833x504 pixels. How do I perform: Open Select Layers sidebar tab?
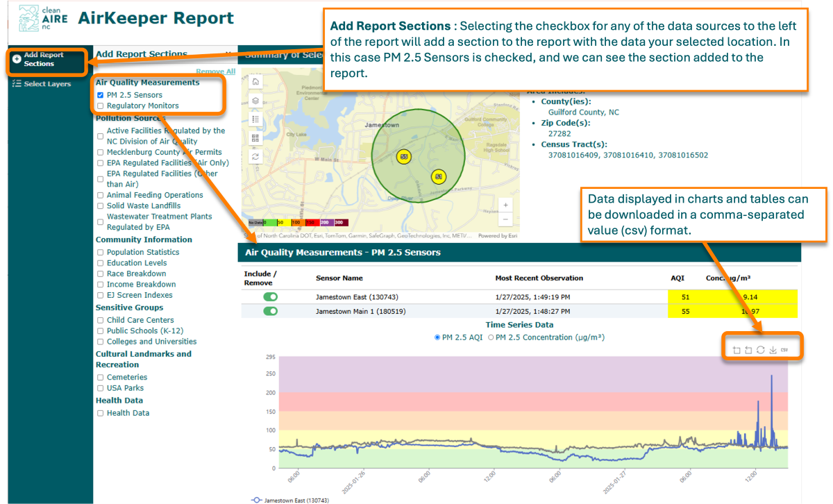click(x=46, y=84)
